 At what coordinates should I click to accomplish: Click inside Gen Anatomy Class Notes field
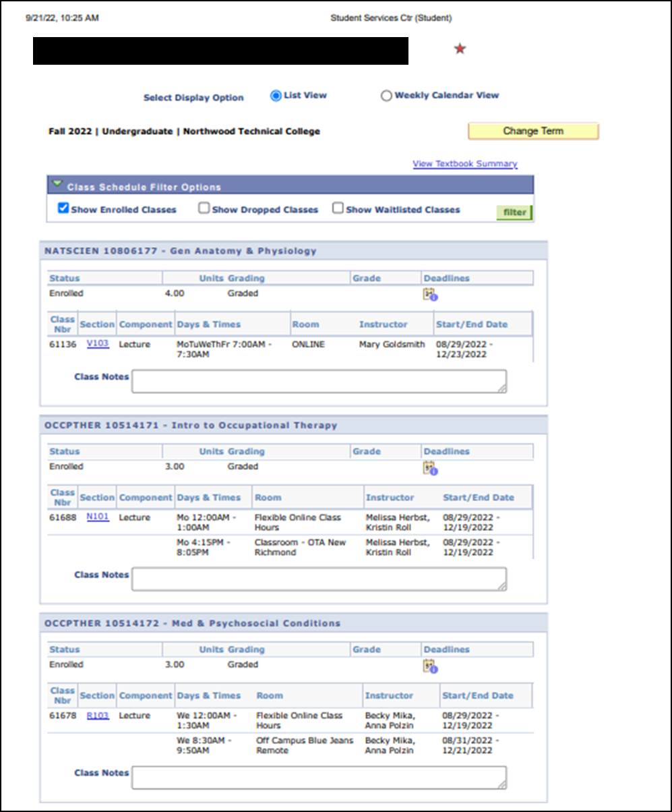317,380
